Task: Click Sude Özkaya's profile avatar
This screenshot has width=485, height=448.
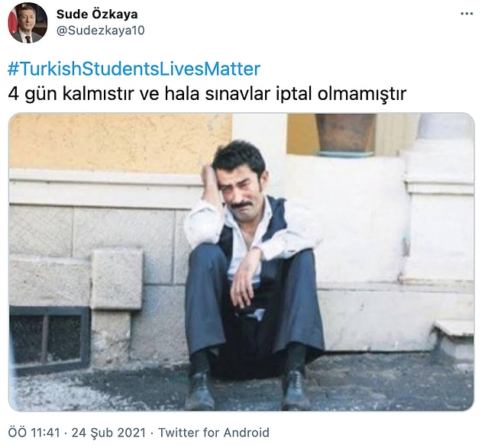Action: tap(27, 23)
